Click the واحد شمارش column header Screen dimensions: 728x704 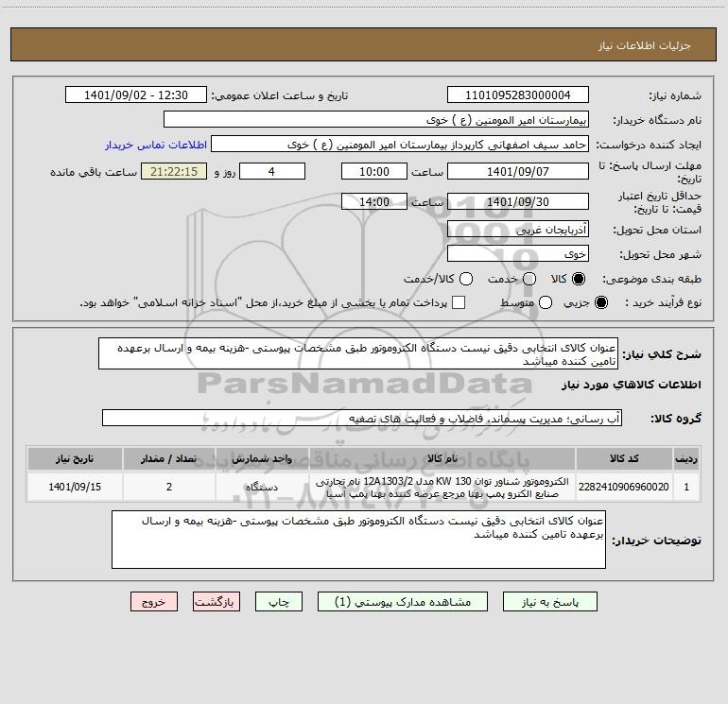pyautogui.click(x=262, y=458)
